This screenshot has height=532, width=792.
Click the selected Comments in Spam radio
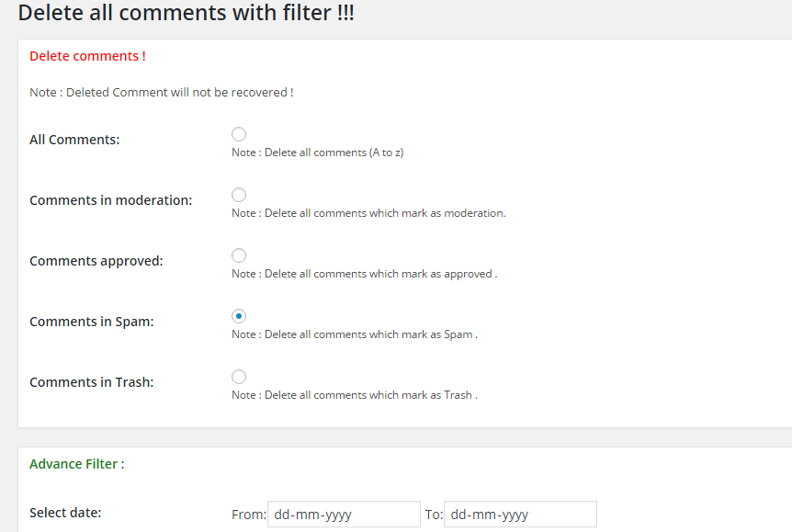click(x=239, y=316)
